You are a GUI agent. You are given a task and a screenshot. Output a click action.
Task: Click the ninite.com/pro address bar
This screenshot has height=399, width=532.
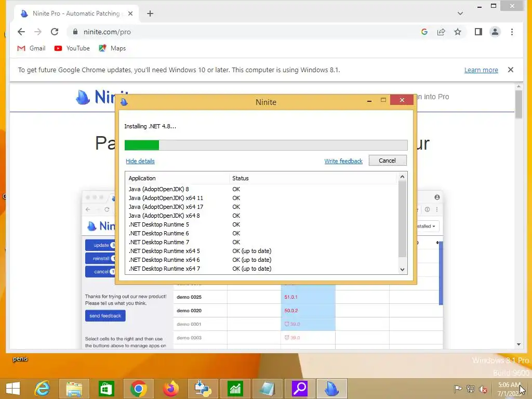click(244, 32)
